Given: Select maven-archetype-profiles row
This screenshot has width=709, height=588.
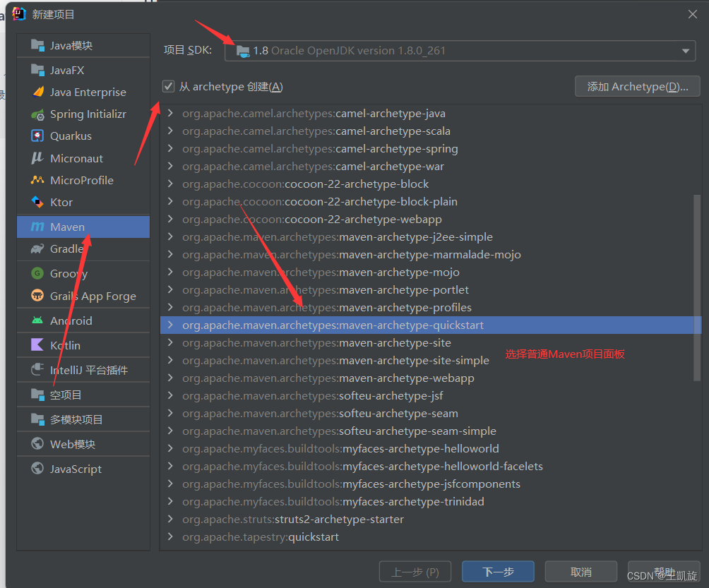Looking at the screenshot, I should (431, 307).
